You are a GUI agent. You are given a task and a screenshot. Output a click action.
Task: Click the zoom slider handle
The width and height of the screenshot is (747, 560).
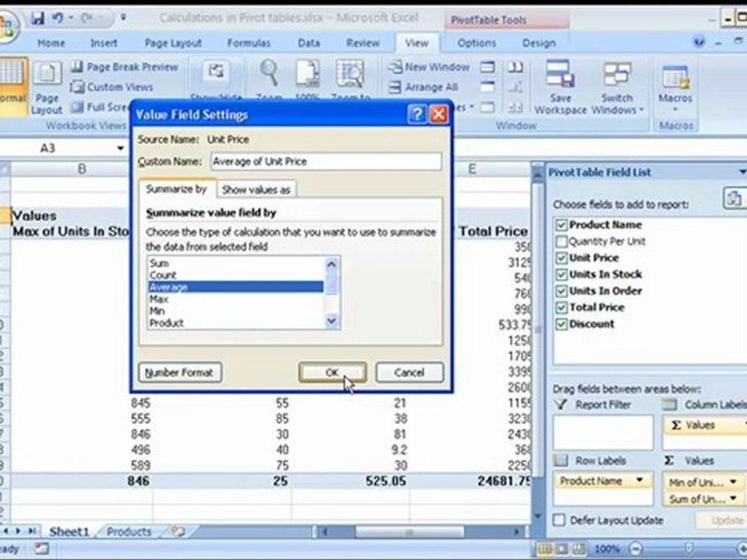tap(689, 549)
